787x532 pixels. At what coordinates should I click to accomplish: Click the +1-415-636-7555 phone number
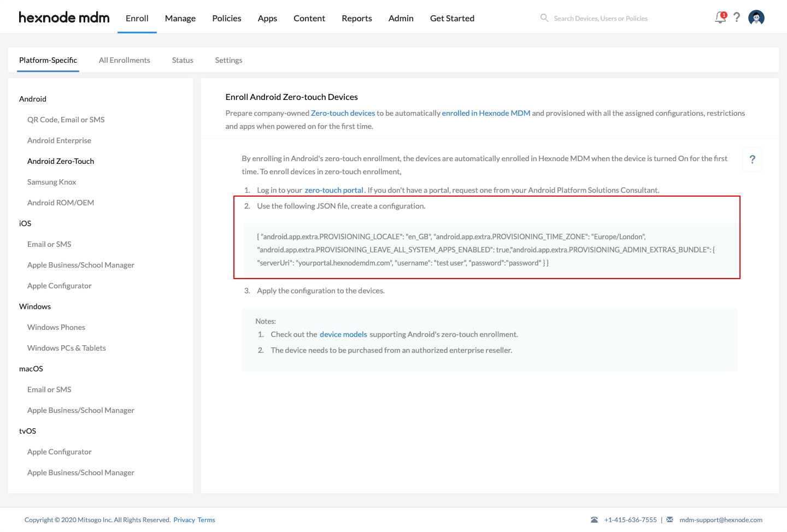point(631,520)
